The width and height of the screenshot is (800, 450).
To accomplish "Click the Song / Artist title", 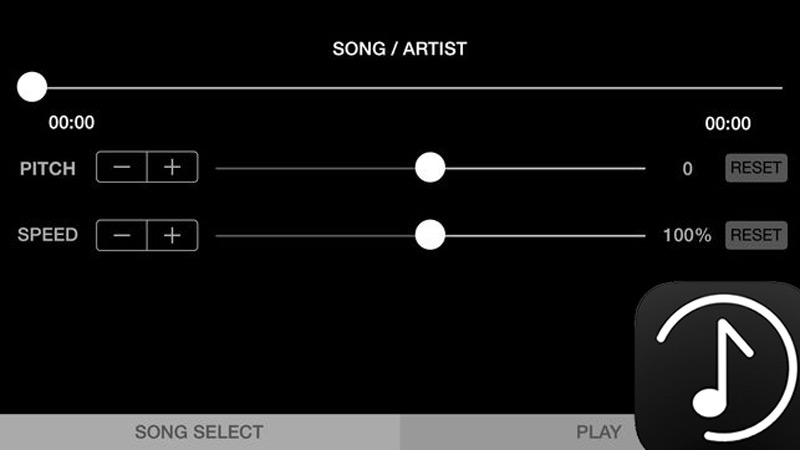I will point(400,48).
